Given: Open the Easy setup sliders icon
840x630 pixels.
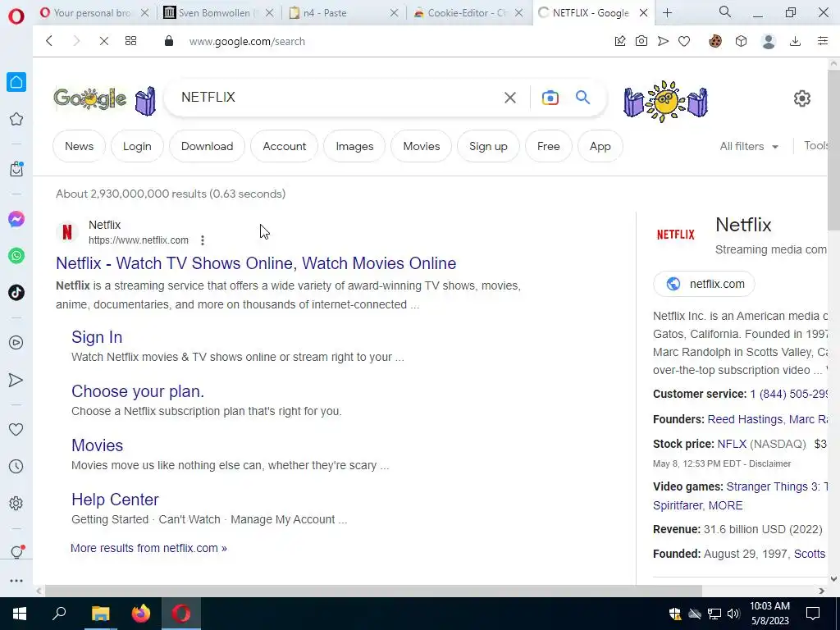Looking at the screenshot, I should (x=823, y=41).
